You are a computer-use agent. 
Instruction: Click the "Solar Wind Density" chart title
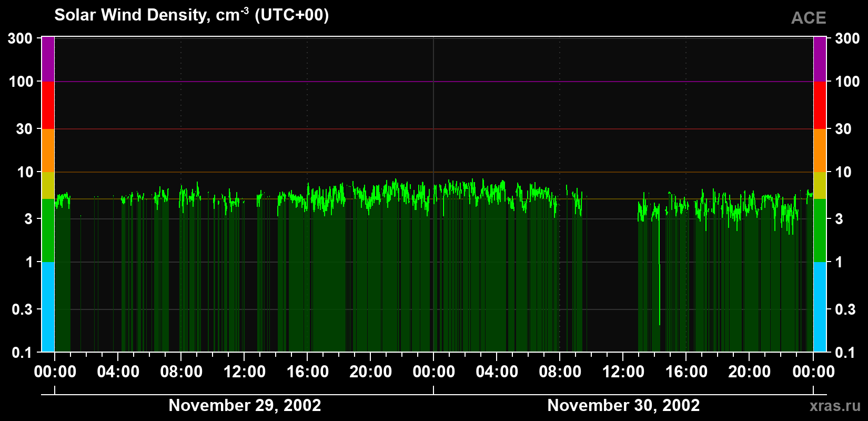[x=191, y=15]
